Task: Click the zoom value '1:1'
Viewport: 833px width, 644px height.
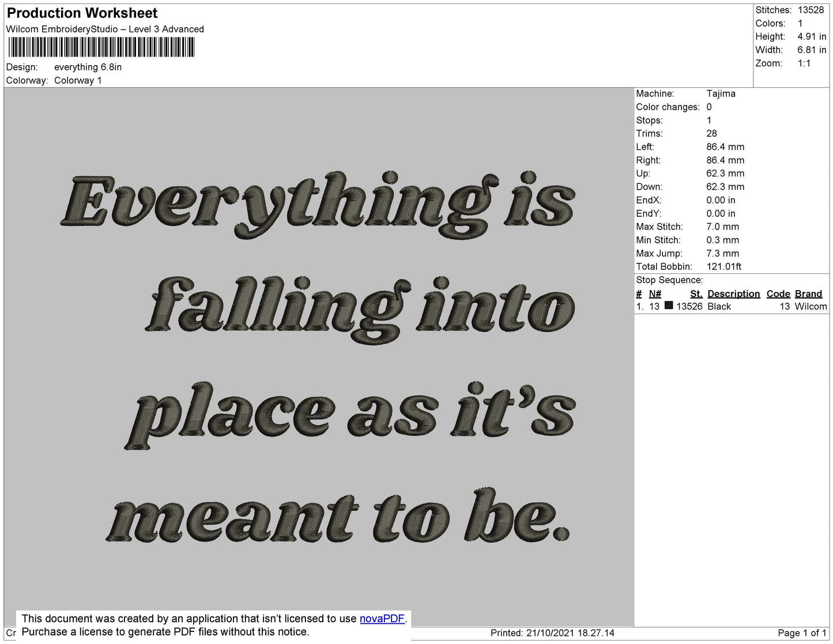Action: pos(804,63)
